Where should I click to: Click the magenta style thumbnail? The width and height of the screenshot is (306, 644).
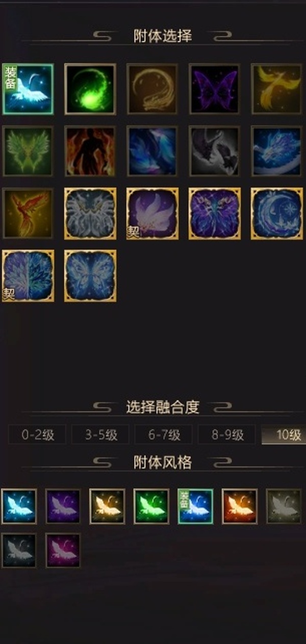point(63,550)
